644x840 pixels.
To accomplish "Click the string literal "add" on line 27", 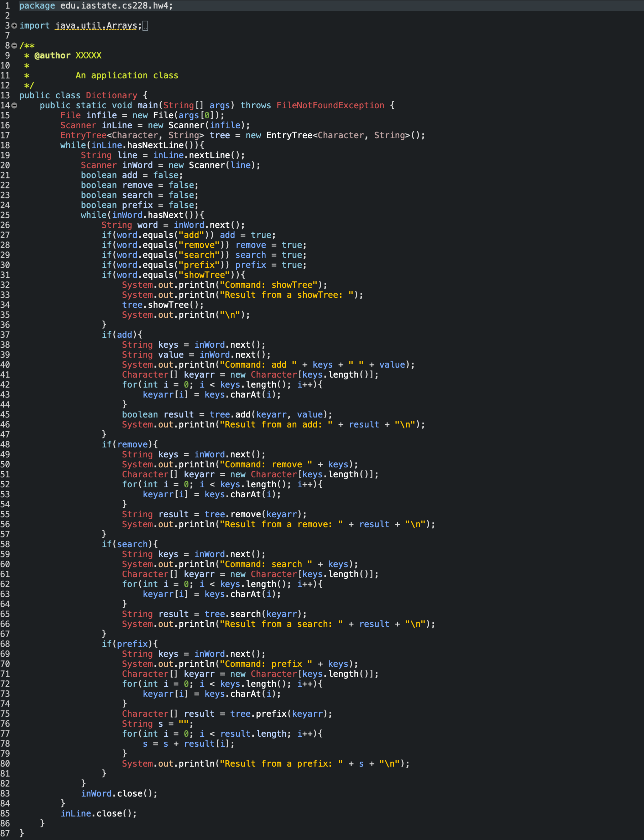I will pos(191,235).
